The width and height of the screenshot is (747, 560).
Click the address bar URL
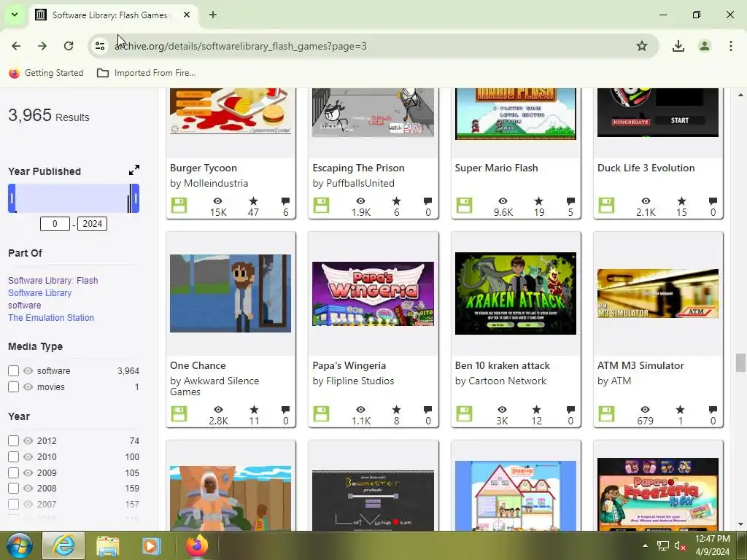241,46
